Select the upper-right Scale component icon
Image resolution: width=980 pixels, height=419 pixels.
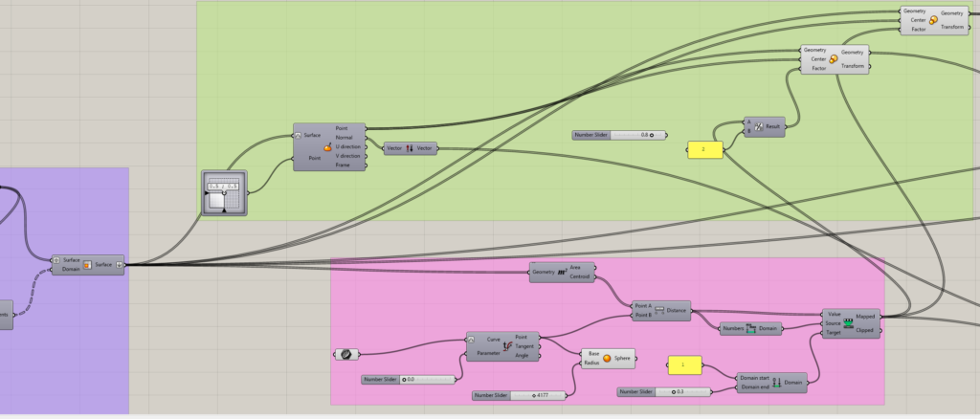(932, 19)
